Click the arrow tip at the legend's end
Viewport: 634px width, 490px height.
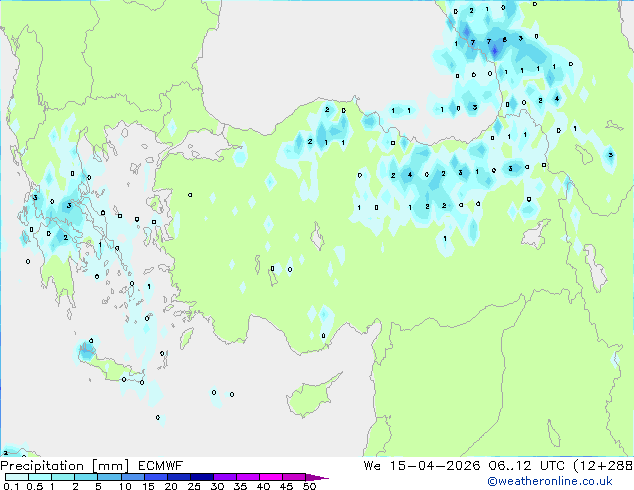pyautogui.click(x=317, y=477)
